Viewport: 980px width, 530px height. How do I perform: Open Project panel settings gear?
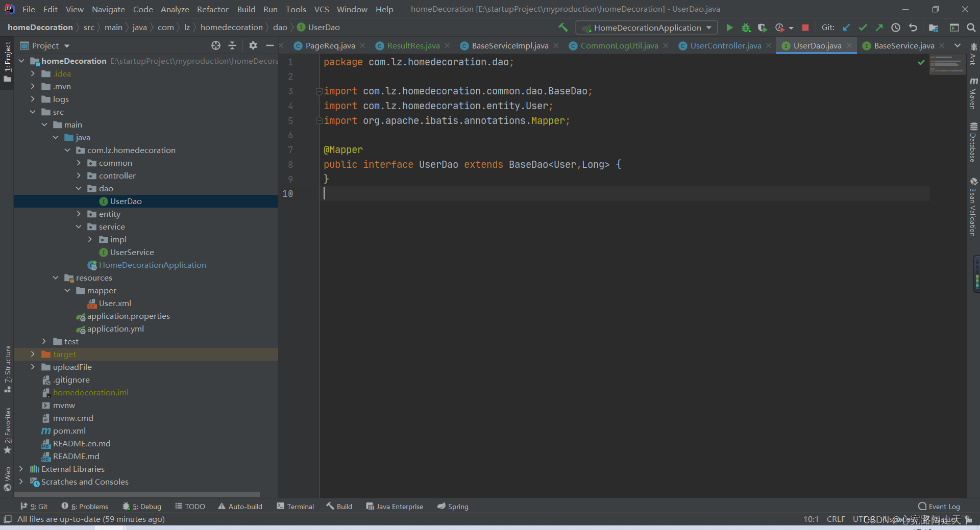point(253,45)
